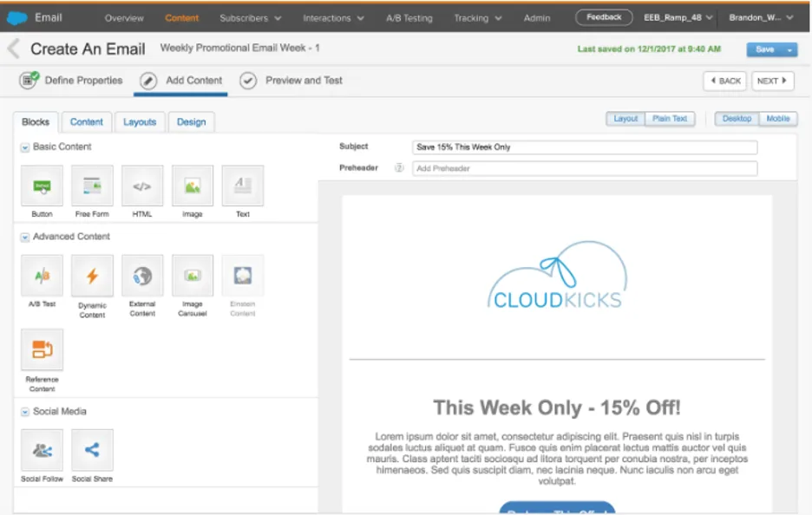Select the External Content block

coord(142,276)
